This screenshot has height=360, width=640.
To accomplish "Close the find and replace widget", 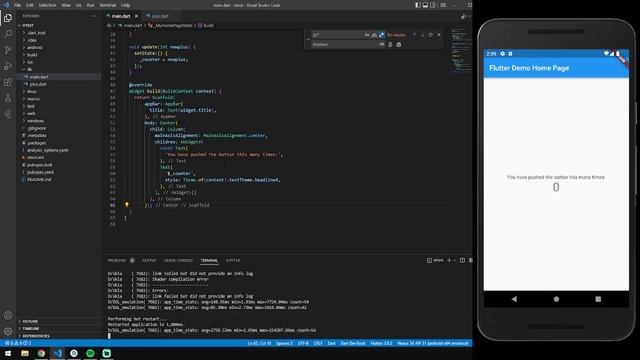I will pos(439,35).
